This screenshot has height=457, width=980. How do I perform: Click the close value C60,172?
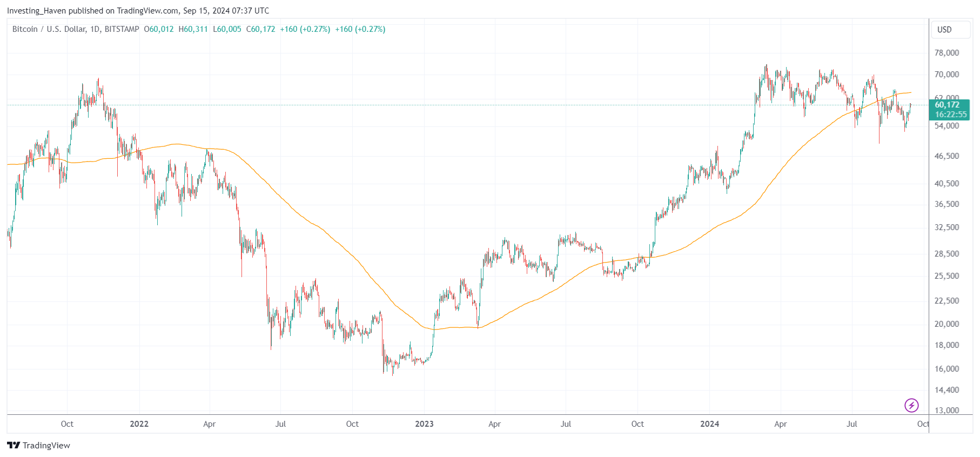[260, 29]
